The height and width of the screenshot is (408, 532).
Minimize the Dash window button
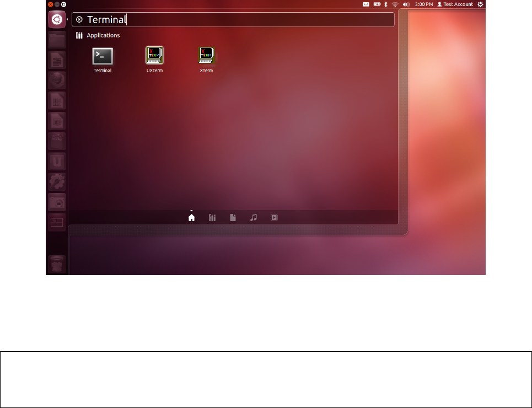pyautogui.click(x=57, y=4)
